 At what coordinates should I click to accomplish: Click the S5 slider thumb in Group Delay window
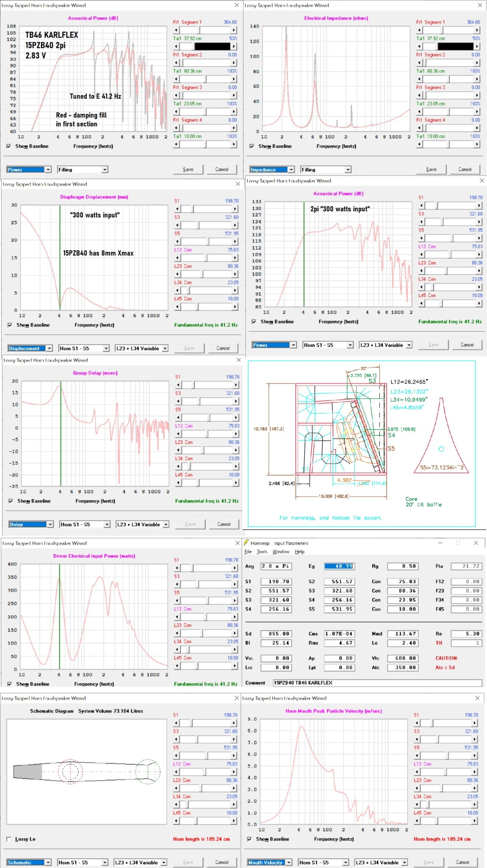(209, 417)
